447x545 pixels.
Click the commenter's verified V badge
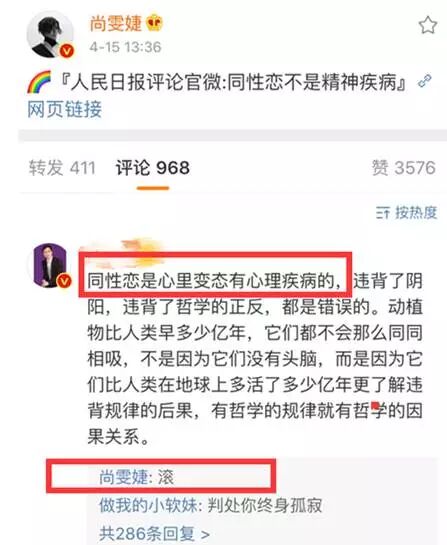(x=64, y=280)
